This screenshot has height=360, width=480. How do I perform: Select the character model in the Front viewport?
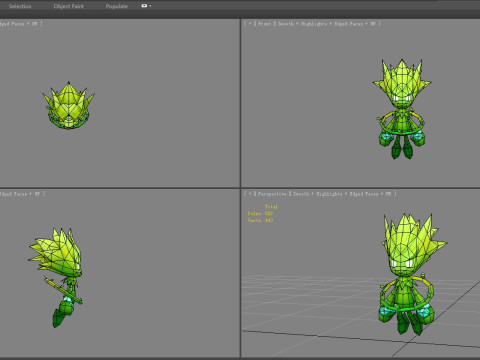pyautogui.click(x=402, y=109)
